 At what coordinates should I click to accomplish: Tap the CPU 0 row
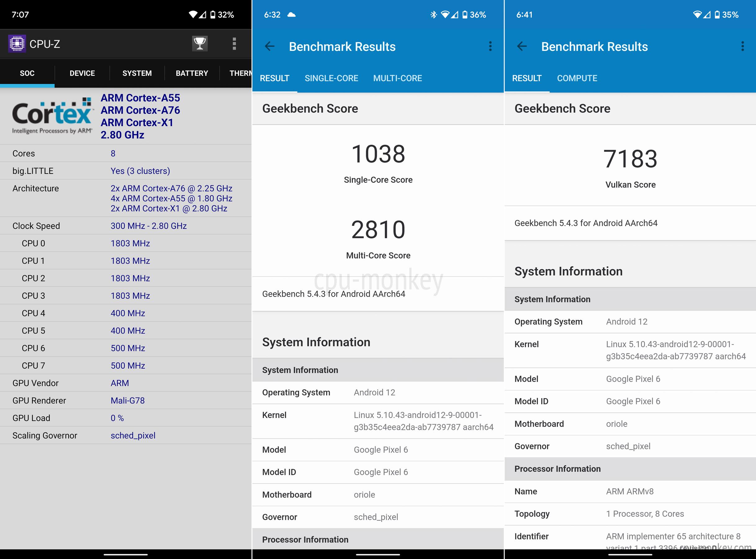pos(125,243)
